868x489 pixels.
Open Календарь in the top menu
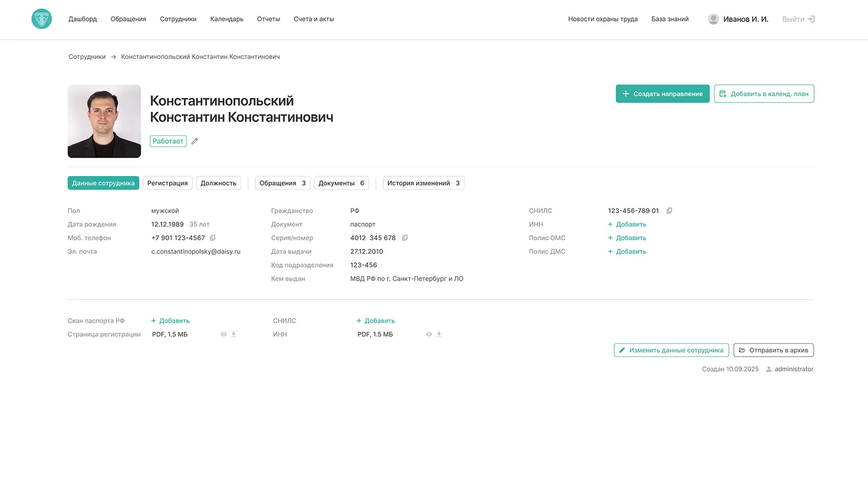tap(226, 19)
